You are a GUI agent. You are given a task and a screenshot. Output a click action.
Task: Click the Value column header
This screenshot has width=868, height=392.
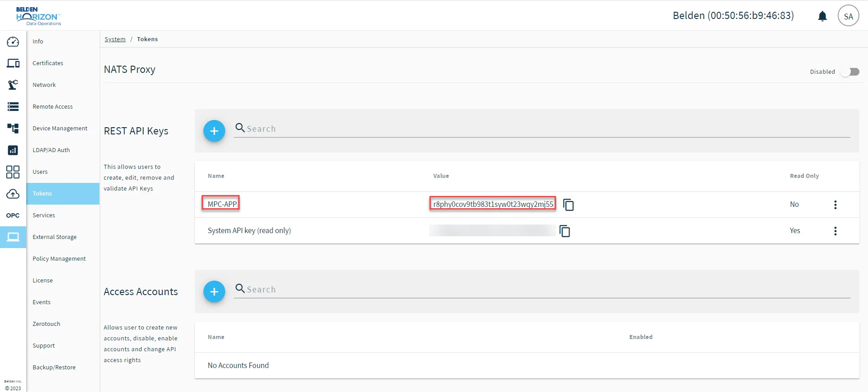[441, 176]
